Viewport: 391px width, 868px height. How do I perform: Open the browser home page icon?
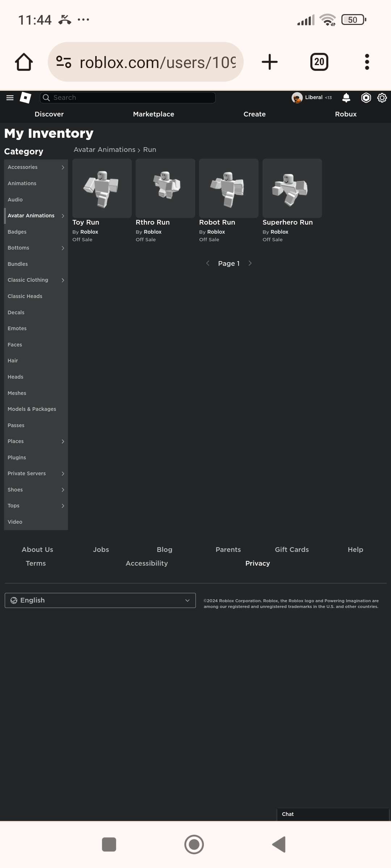pyautogui.click(x=24, y=62)
